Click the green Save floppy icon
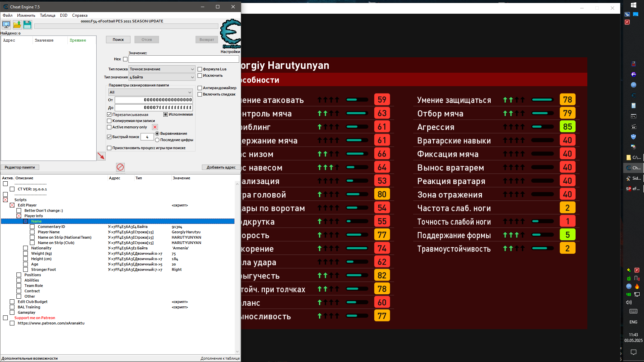This screenshot has width=644, height=362. point(28,24)
